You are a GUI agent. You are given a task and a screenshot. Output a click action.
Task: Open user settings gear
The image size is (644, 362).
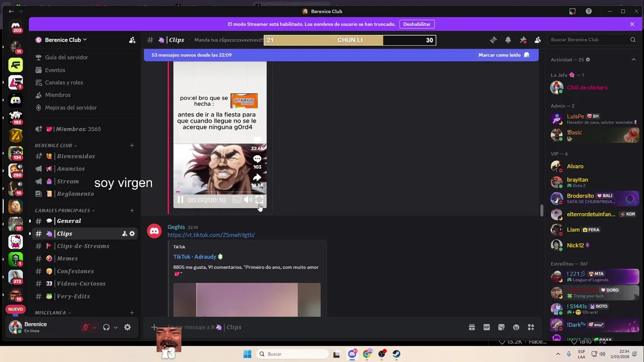point(127,327)
